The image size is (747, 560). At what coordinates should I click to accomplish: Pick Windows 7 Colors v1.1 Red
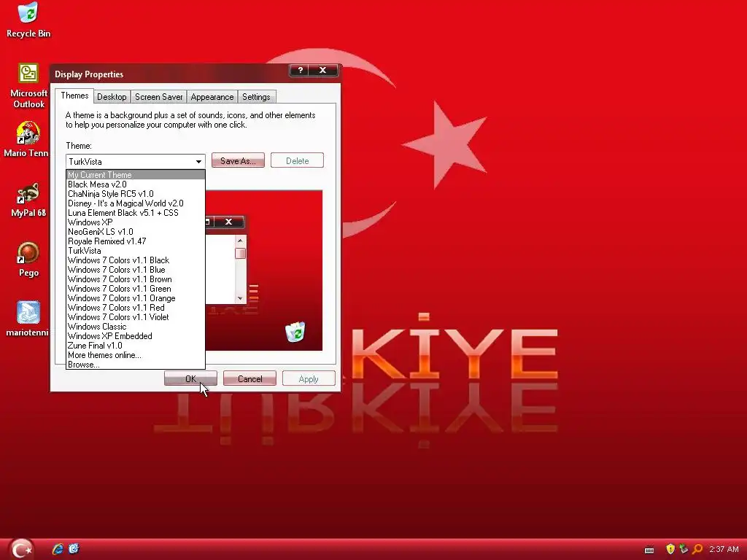(x=135, y=308)
